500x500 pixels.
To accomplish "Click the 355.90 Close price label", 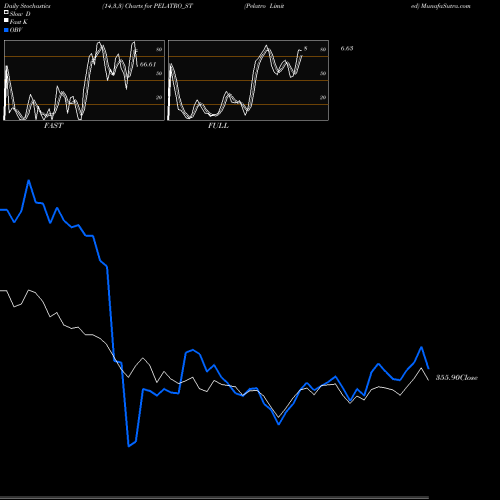I will pos(457,378).
